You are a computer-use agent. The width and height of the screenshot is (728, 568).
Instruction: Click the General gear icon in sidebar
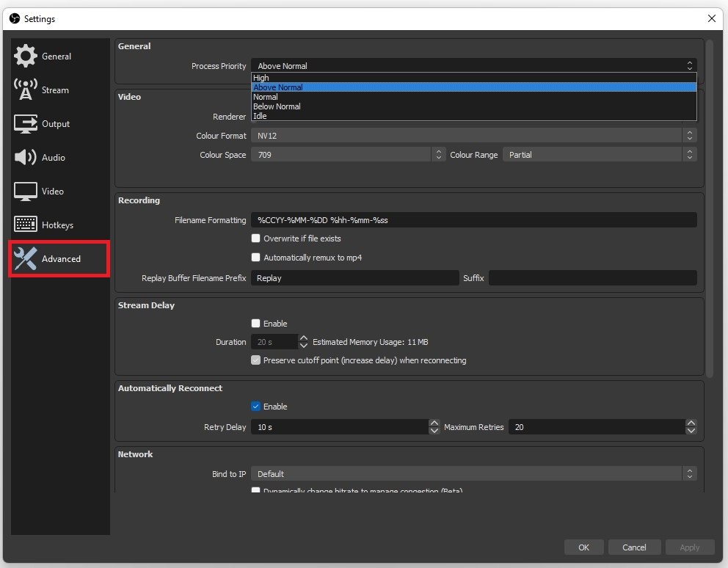click(x=26, y=57)
